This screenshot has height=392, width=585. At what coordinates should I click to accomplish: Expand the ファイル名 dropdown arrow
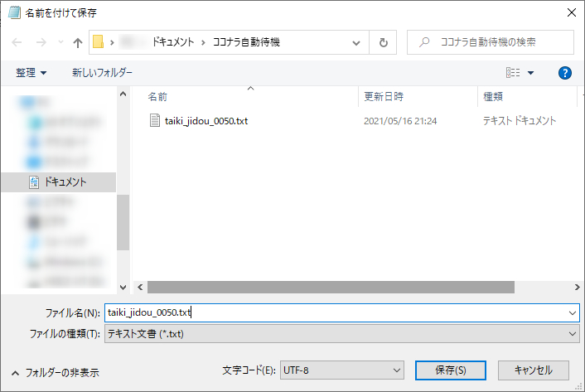point(573,313)
